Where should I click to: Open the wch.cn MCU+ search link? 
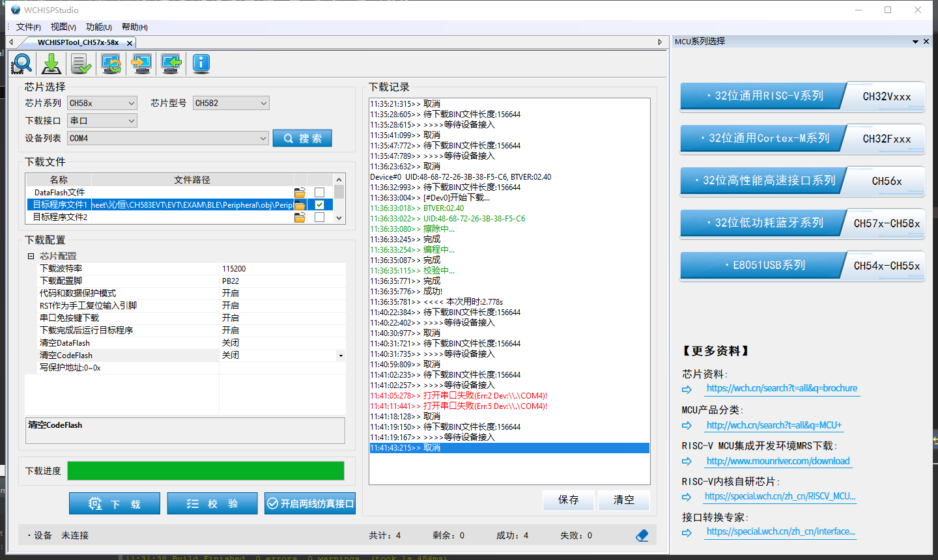pos(774,425)
